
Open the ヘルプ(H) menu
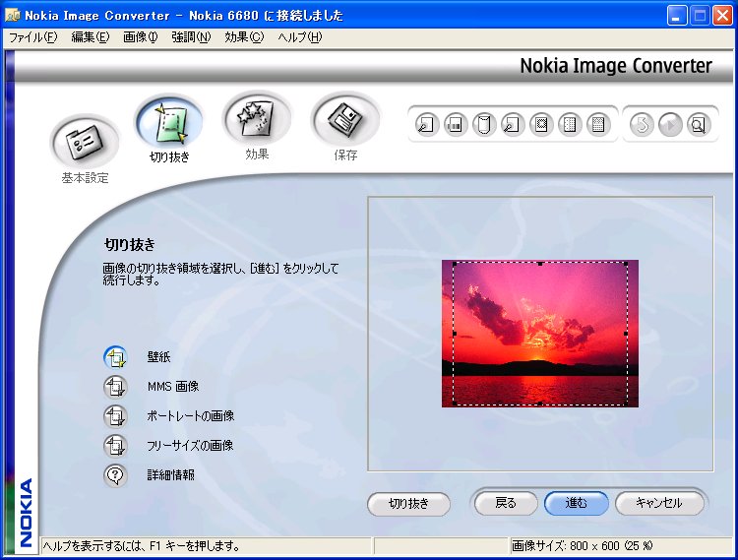(300, 37)
